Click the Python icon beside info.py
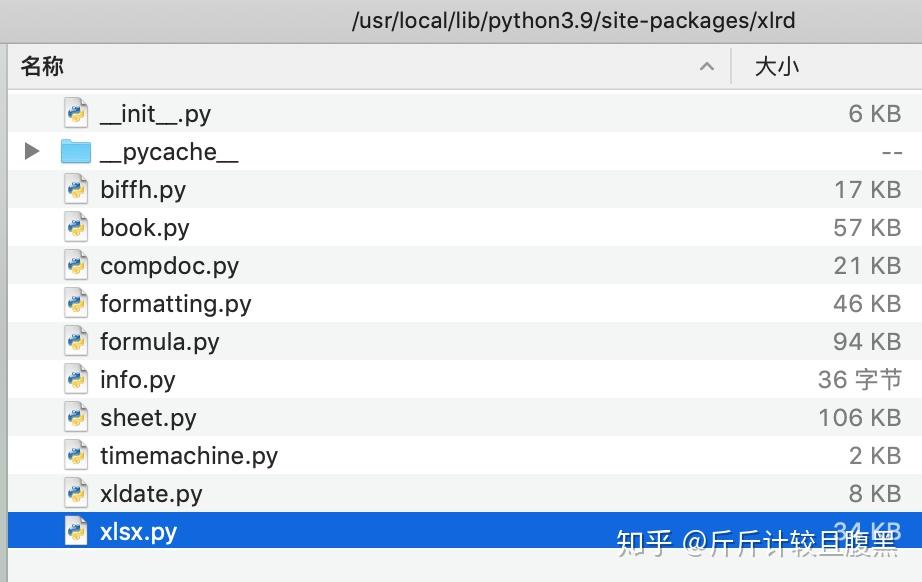Image resolution: width=922 pixels, height=582 pixels. click(x=76, y=379)
